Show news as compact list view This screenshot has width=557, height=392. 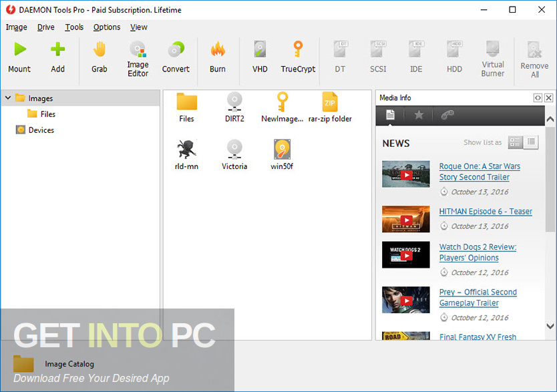(531, 142)
